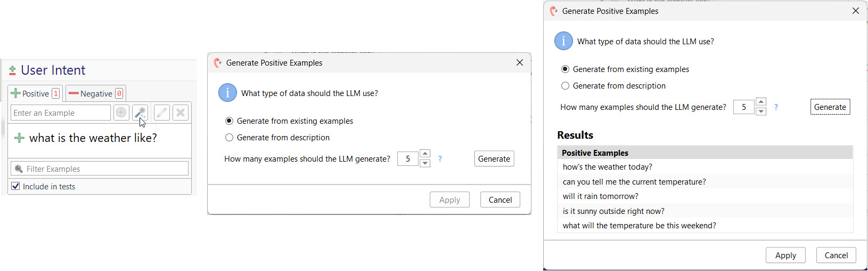Click the help question mark in Results dialog

pos(776,107)
